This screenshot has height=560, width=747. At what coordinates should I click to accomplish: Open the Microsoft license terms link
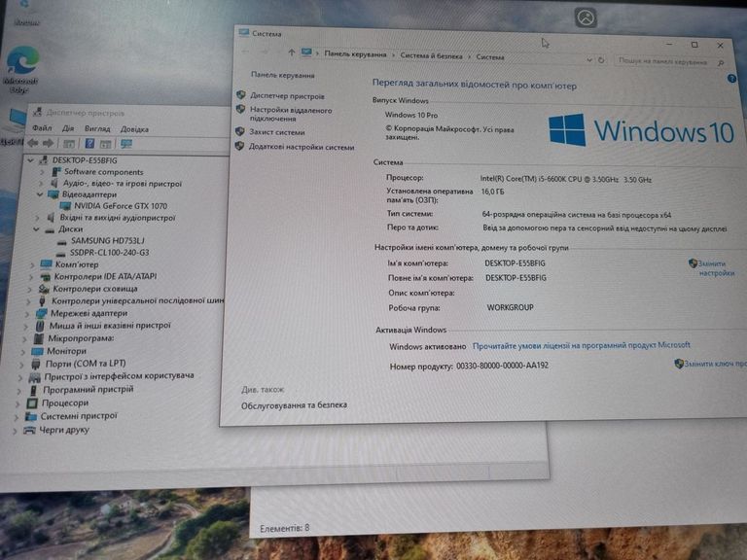pyautogui.click(x=582, y=345)
